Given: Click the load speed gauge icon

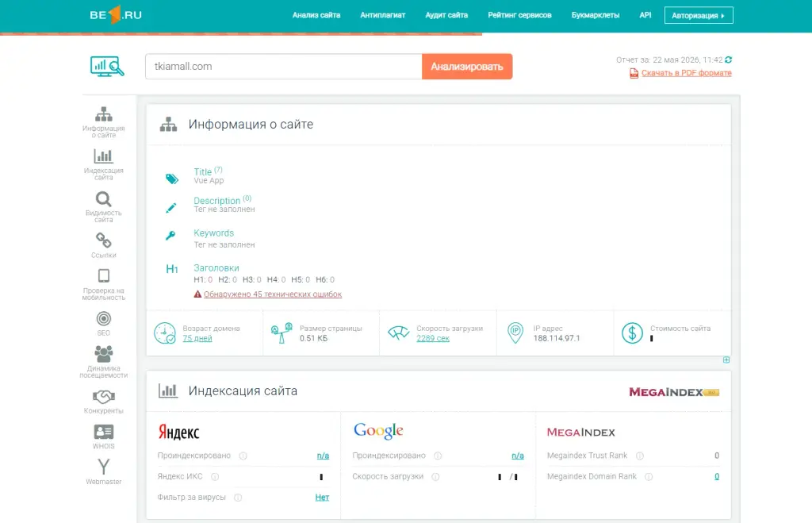Looking at the screenshot, I should pos(399,333).
